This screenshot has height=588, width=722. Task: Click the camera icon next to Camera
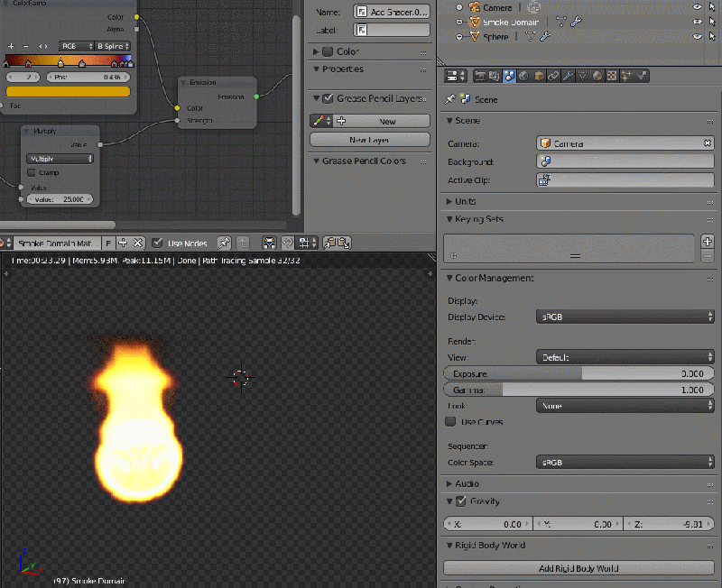(476, 6)
